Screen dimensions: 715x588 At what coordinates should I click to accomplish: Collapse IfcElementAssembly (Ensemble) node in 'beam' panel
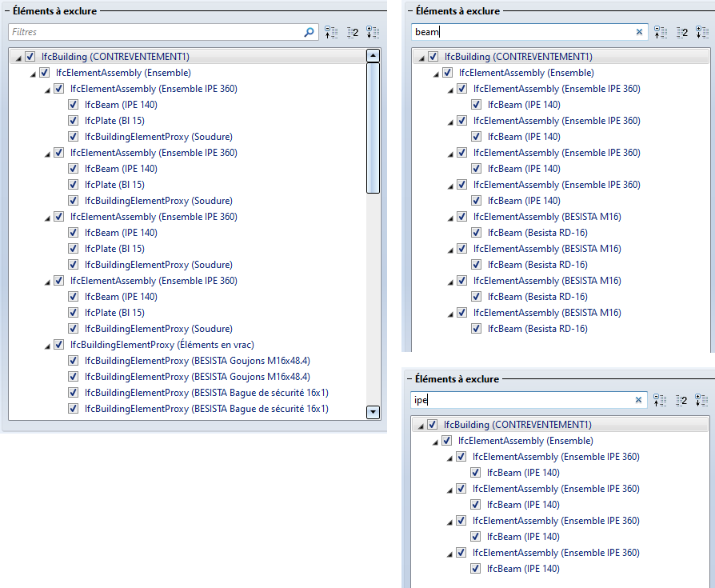[436, 74]
